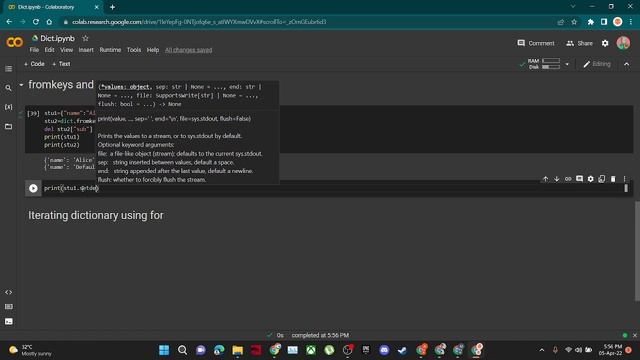The image size is (640, 360).
Task: Open the terminal icon in sidebar
Action: click(8, 321)
